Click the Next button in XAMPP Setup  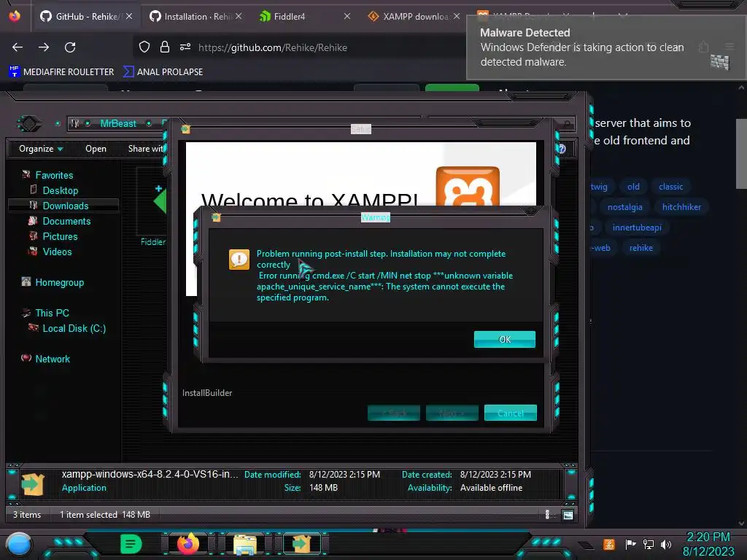pyautogui.click(x=452, y=413)
